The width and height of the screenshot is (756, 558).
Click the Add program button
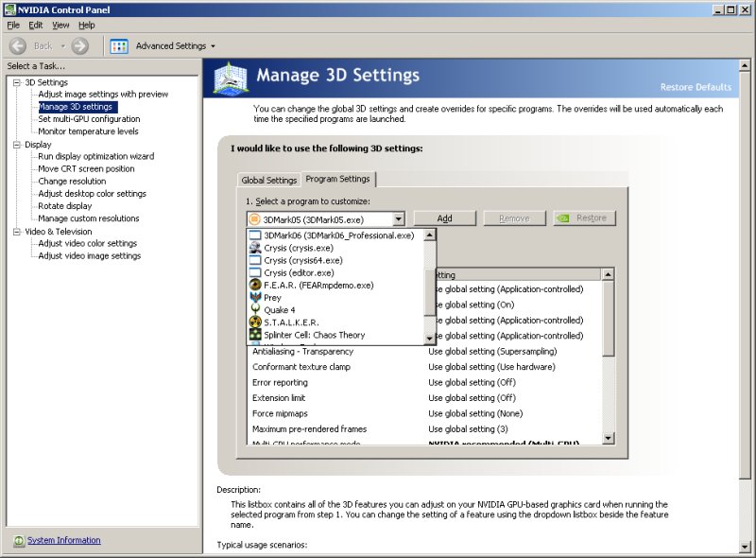coord(444,218)
